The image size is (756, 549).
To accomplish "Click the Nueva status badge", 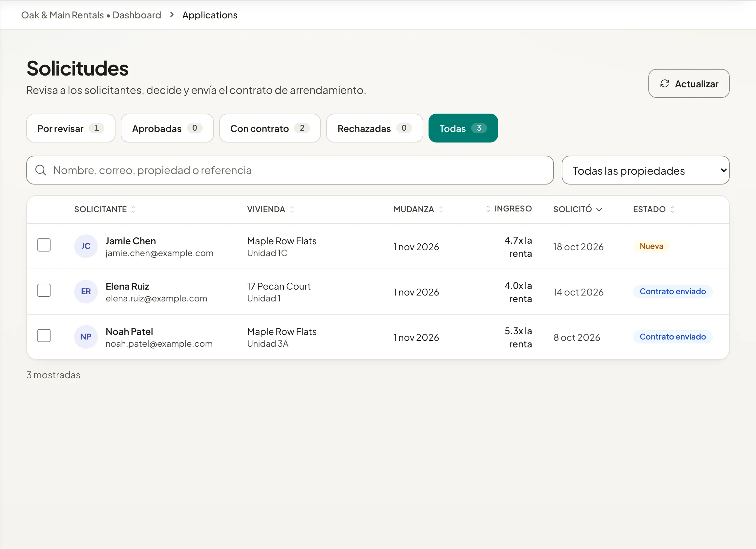I will click(x=651, y=246).
